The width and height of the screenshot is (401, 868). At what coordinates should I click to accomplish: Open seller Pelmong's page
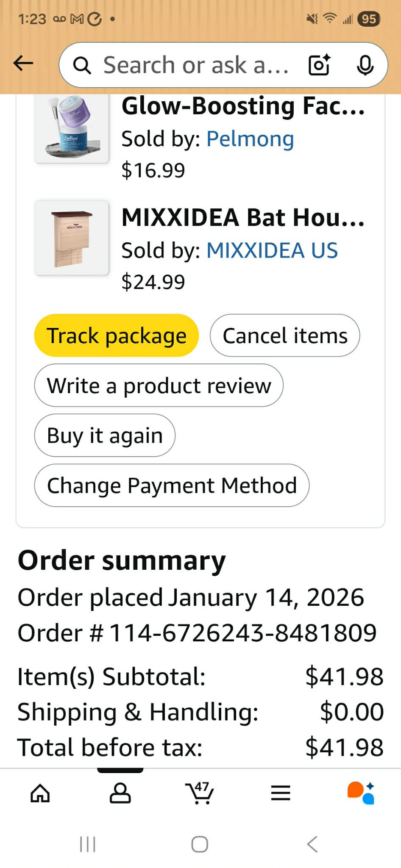(x=250, y=139)
